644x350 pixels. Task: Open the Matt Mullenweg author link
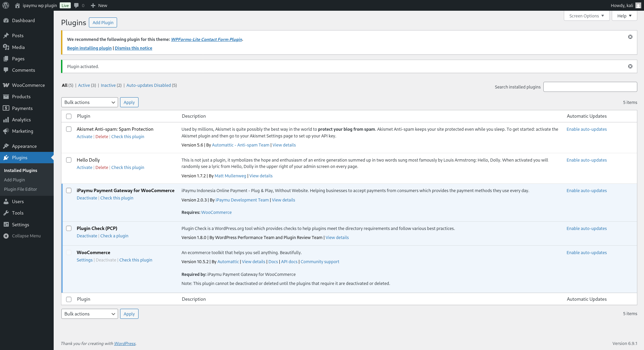tap(230, 176)
